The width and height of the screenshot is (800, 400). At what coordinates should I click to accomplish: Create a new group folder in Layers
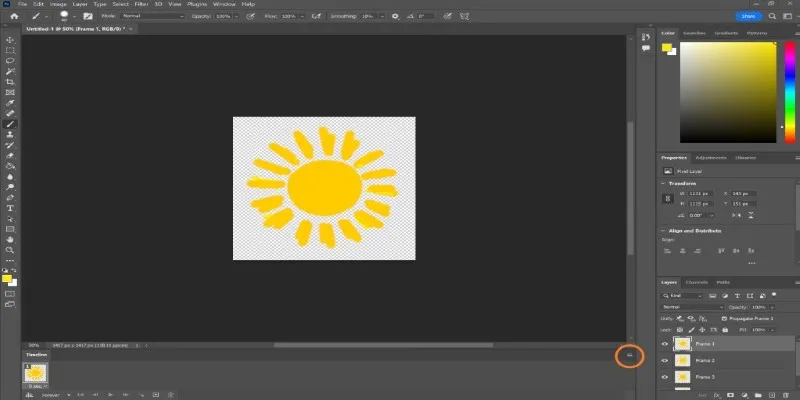coord(758,395)
